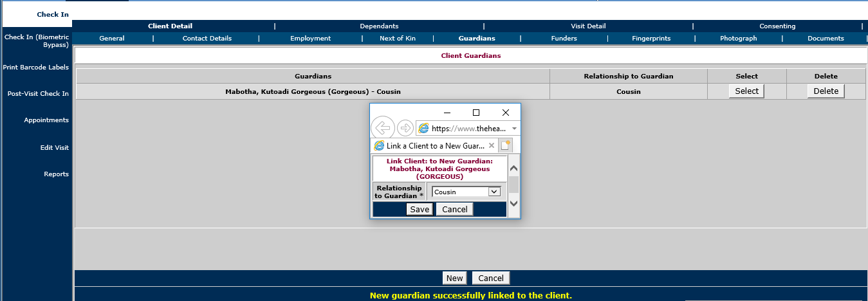Open the Dependants tab
The height and width of the screenshot is (301, 868).
click(x=379, y=26)
